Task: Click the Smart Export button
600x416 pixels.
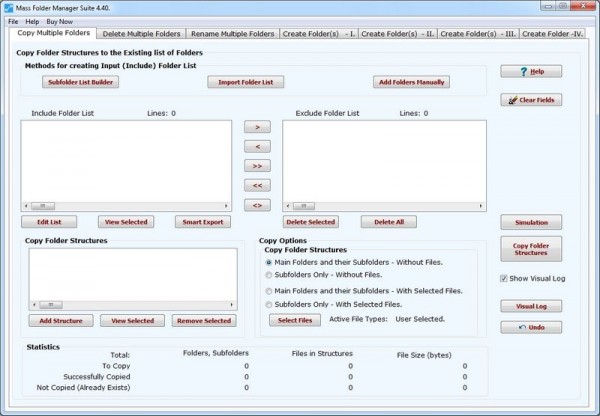Action: coord(203,222)
